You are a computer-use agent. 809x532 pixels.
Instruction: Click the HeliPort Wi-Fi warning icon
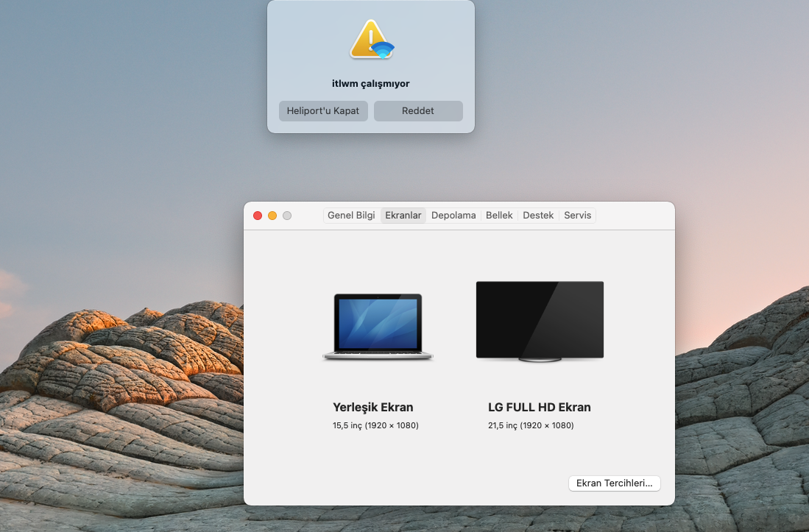372,40
